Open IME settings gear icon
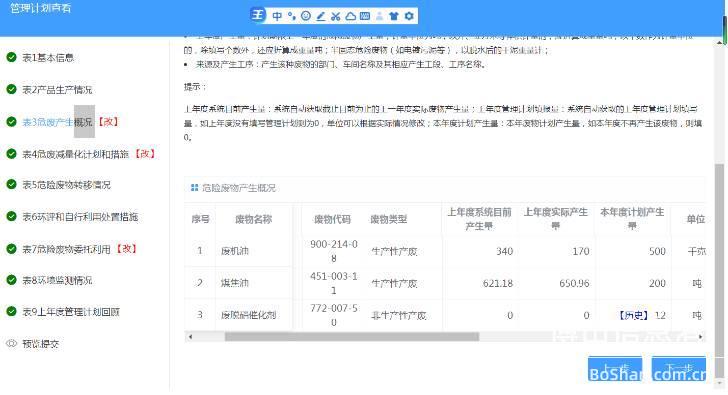 (409, 16)
